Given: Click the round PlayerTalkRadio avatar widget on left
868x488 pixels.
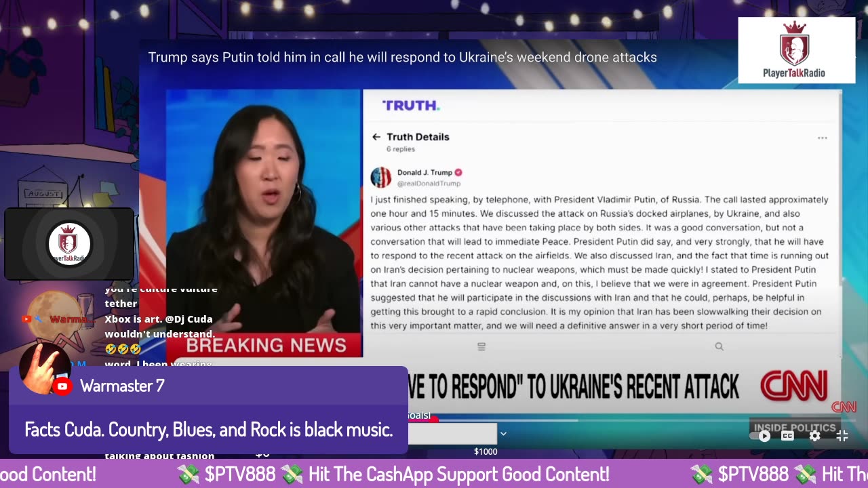Looking at the screenshot, I should [69, 243].
